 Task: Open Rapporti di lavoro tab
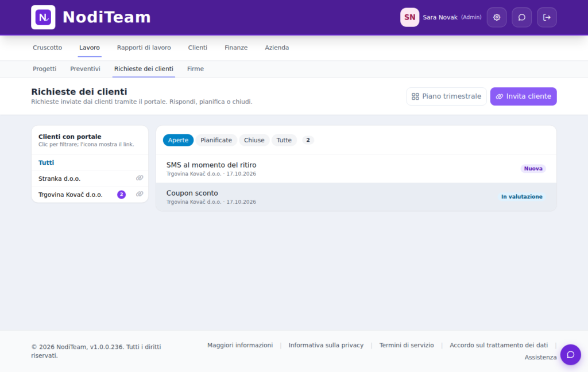coord(144,48)
